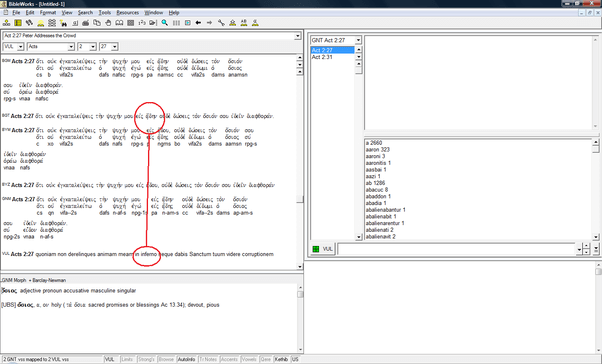
Task: Expand the command line history dropdown
Action: coord(579,249)
